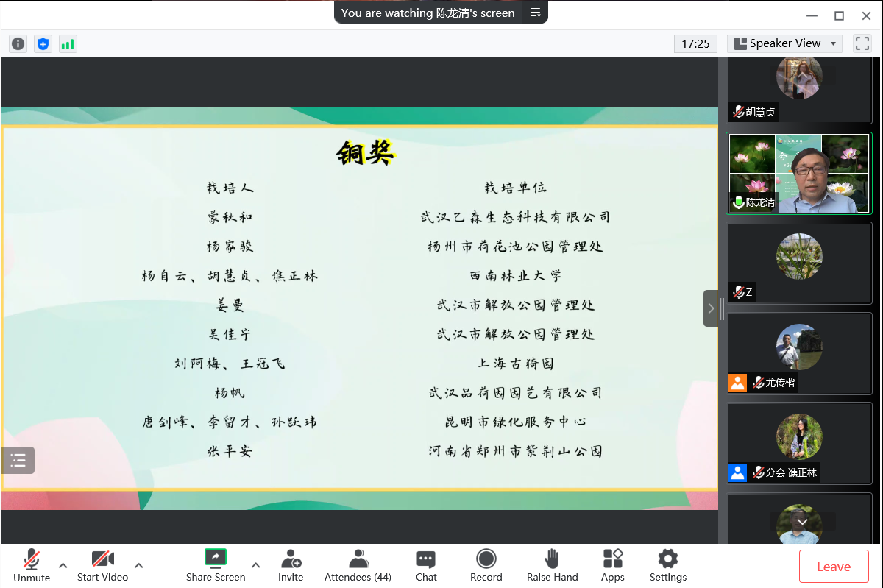Click Share Screen button
Viewport: 883px width, 588px height.
point(215,565)
